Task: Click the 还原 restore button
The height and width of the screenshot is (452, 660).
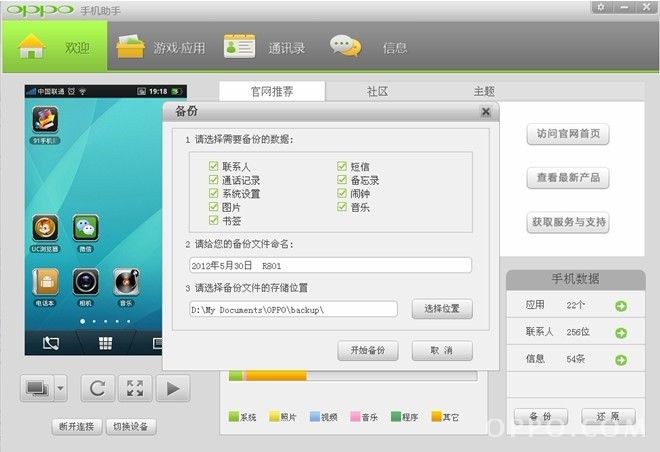Action: pyautogui.click(x=608, y=417)
